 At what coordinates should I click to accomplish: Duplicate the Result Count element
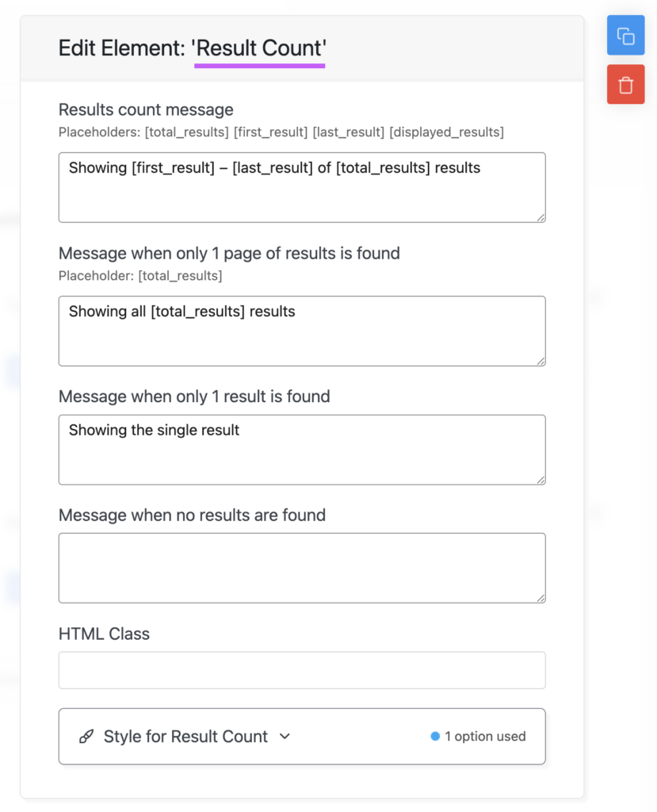coord(625,35)
